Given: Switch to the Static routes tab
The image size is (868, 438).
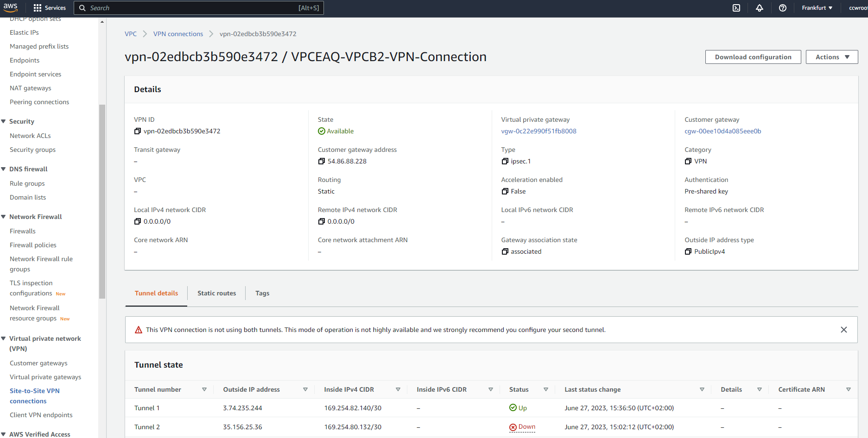Looking at the screenshot, I should (x=216, y=293).
